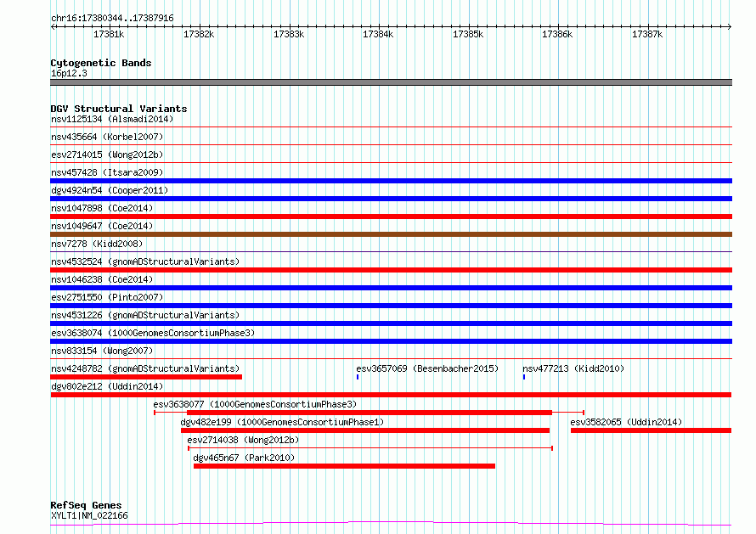The width and height of the screenshot is (756, 534).
Task: Click the esv3657069 (Besenbacher2015) label
Action: (427, 368)
